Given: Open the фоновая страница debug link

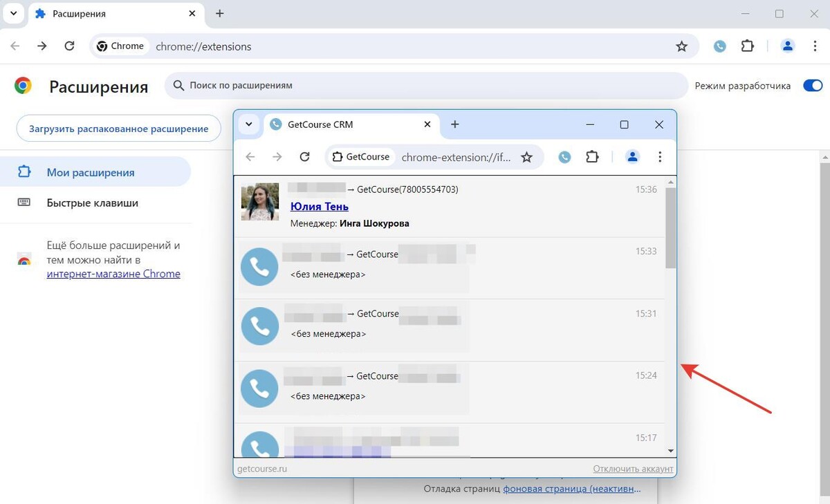Looking at the screenshot, I should click(x=571, y=489).
